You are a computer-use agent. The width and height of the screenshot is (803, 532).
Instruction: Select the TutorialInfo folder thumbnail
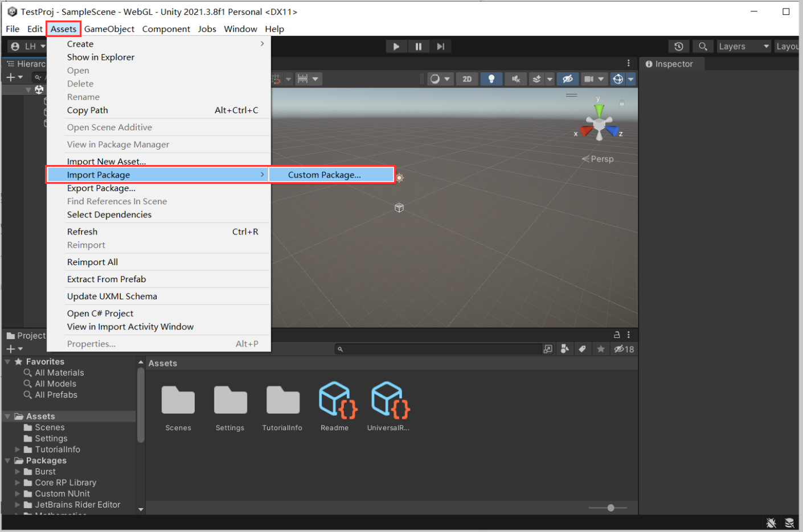[x=282, y=400]
